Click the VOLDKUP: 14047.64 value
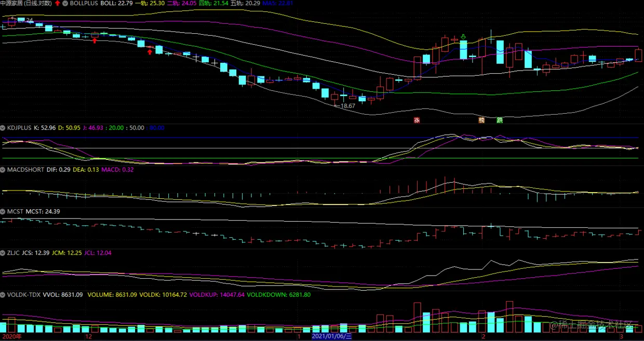This screenshot has height=341, width=644. click(216, 295)
